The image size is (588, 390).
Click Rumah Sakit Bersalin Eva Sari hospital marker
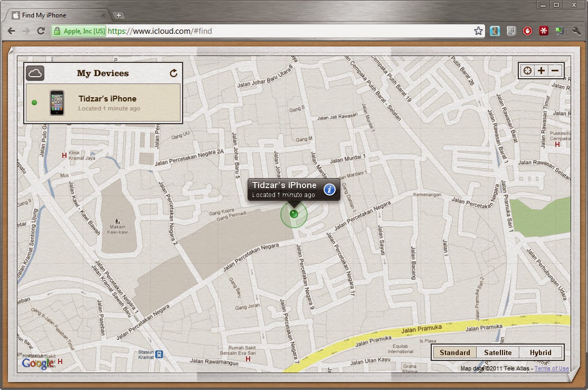click(248, 359)
